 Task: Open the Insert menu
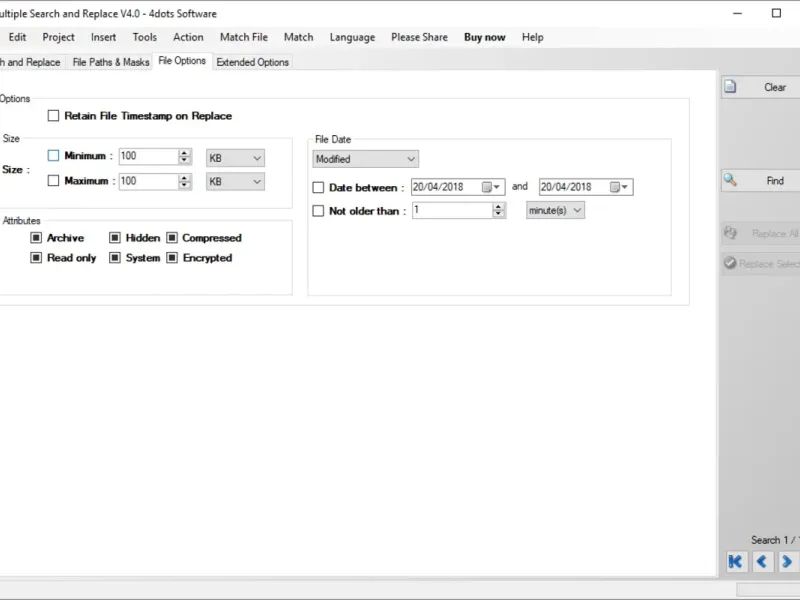click(x=103, y=37)
